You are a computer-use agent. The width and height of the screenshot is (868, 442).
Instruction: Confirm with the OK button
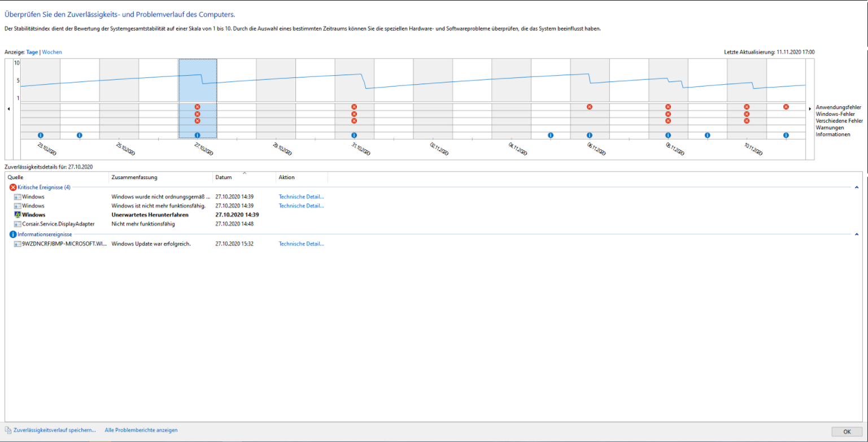(x=847, y=431)
